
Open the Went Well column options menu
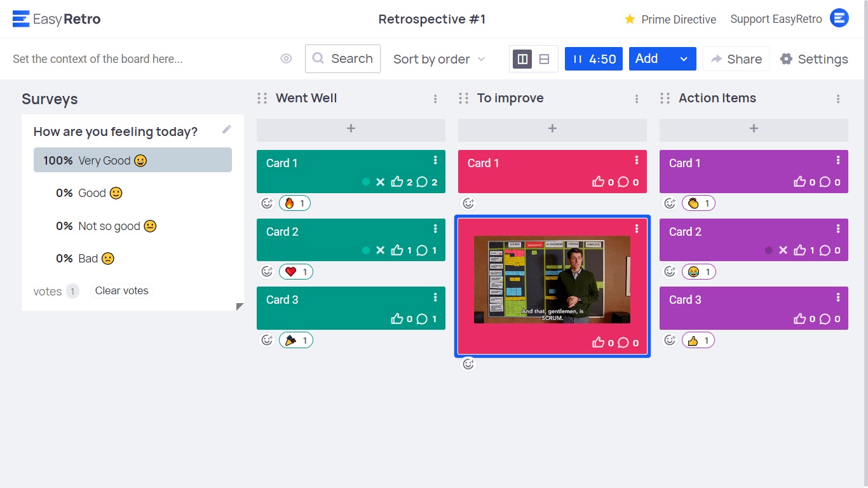[435, 98]
